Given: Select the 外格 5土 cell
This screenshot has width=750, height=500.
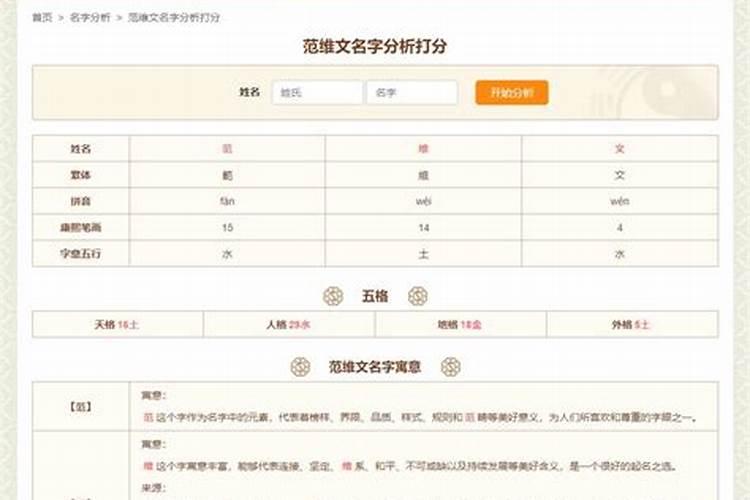Looking at the screenshot, I should (x=632, y=324).
